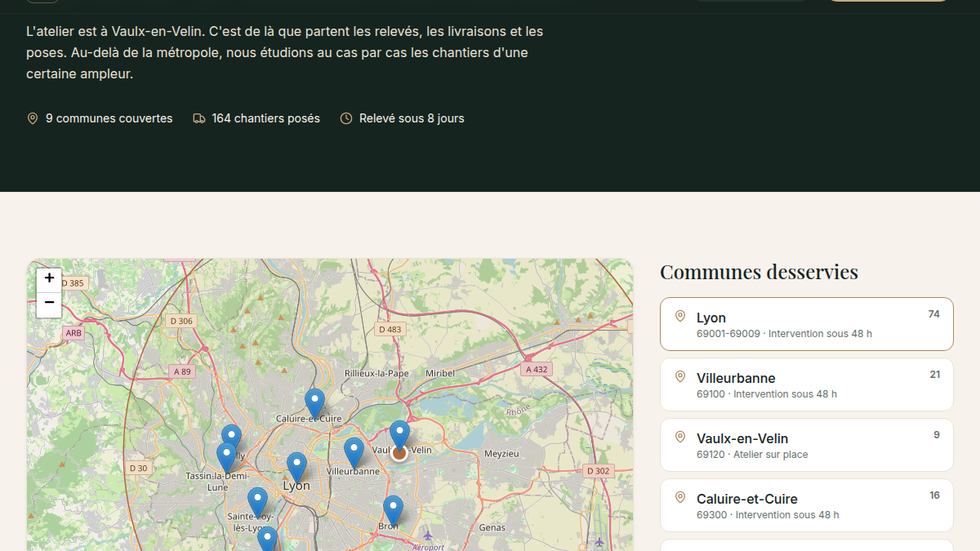980x551 pixels.
Task: Zoom in on the map
Action: point(49,278)
